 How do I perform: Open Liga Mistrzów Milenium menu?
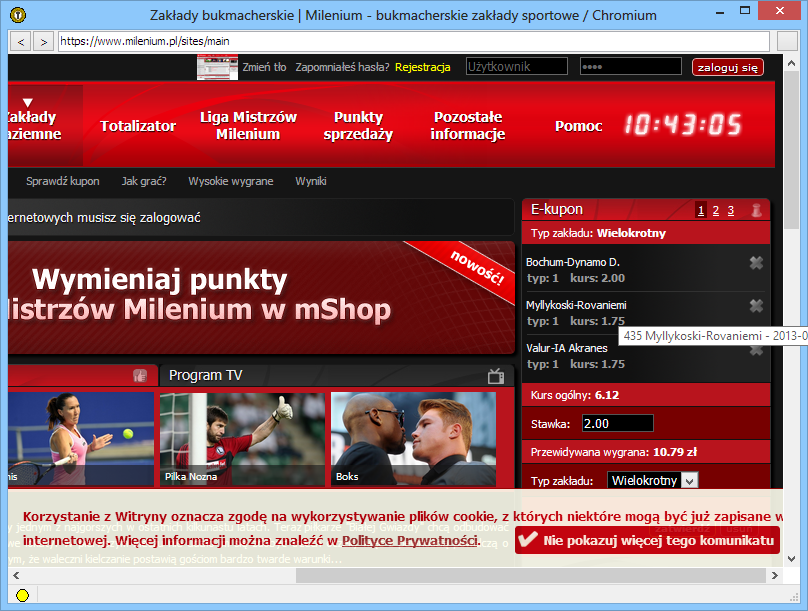pos(248,125)
